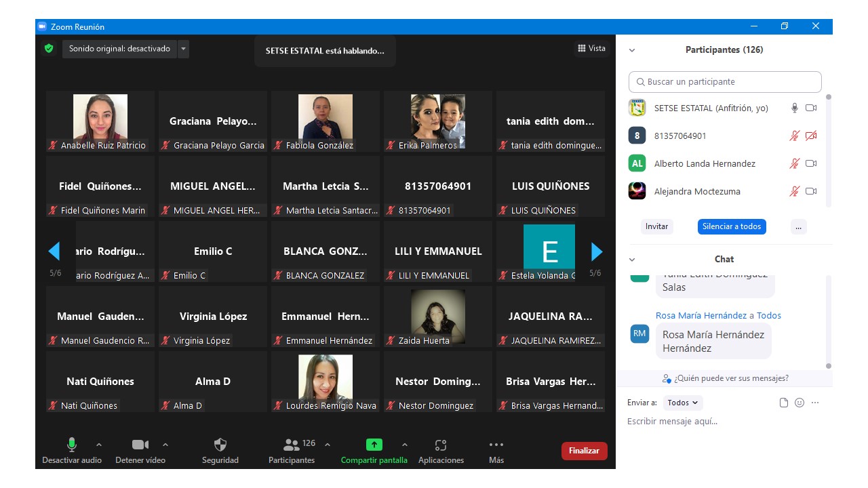Click the Invitar button

click(656, 226)
